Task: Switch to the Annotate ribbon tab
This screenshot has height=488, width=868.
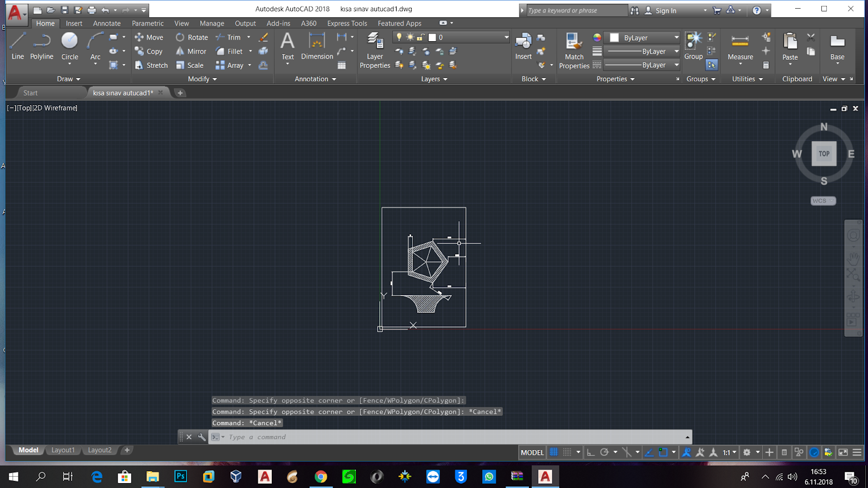Action: [107, 23]
